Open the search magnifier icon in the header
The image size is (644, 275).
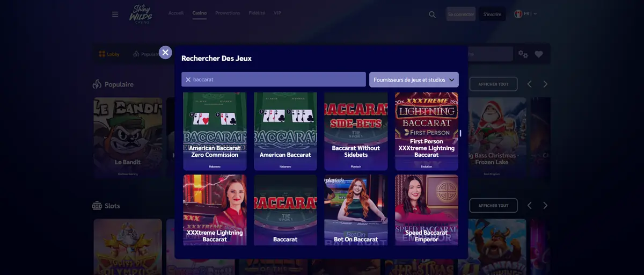pos(433,15)
